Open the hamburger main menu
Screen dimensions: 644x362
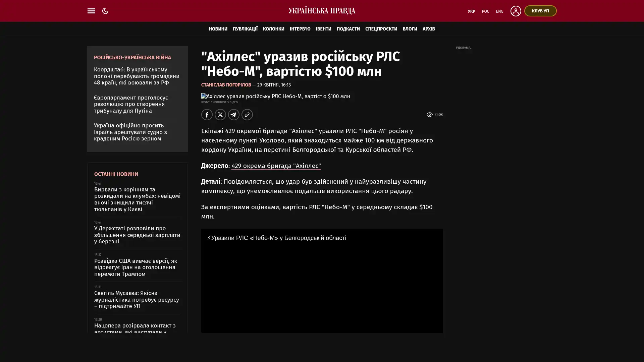click(91, 11)
